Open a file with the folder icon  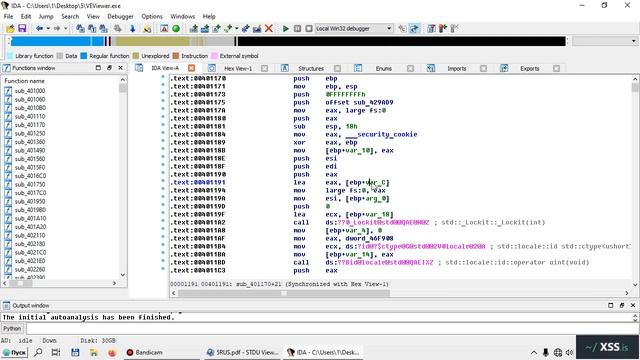tap(10, 29)
